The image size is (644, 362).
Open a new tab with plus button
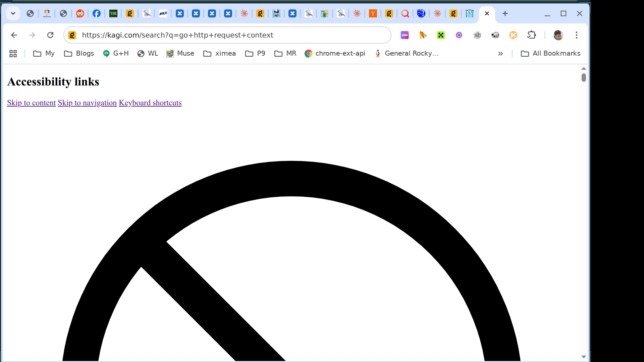tap(505, 13)
